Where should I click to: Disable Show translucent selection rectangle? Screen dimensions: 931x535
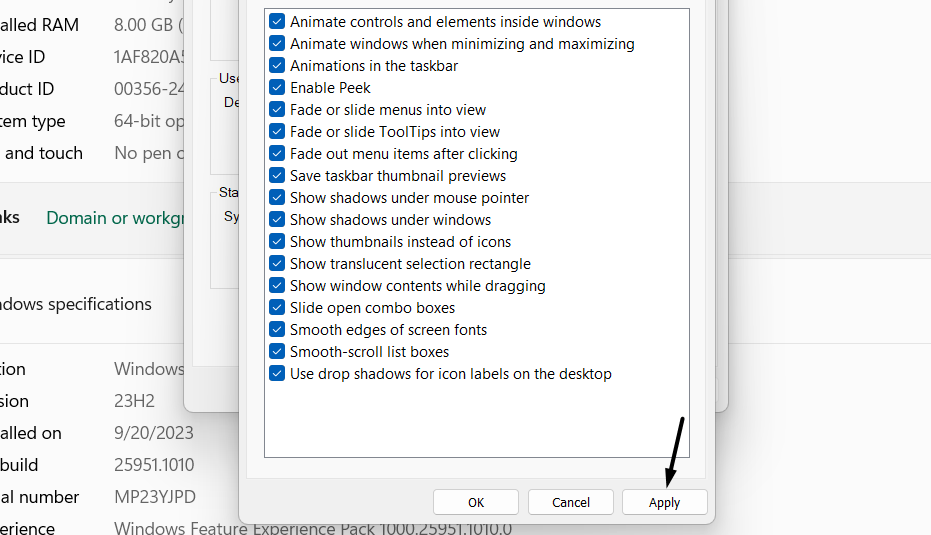(x=277, y=264)
